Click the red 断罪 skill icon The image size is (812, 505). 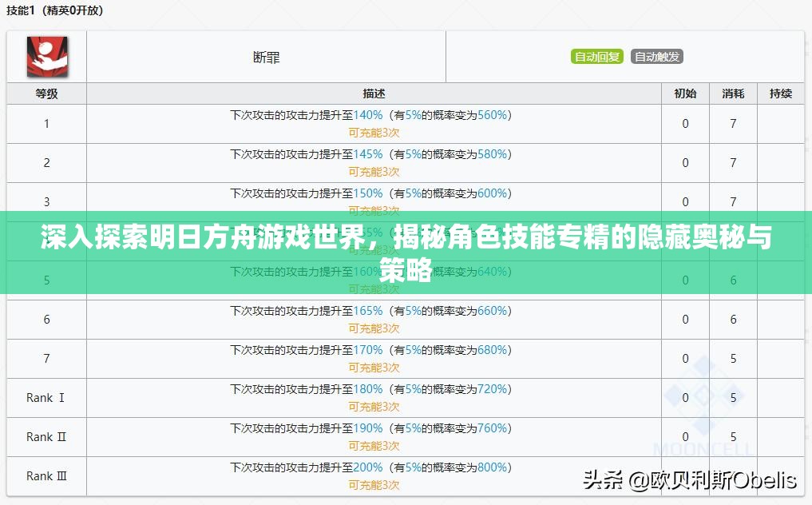coord(46,57)
